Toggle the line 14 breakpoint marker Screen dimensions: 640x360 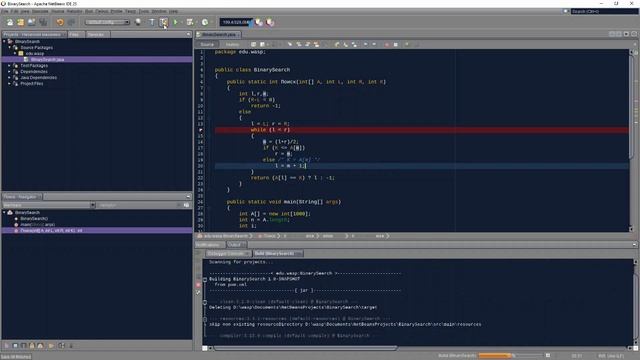click(201, 130)
